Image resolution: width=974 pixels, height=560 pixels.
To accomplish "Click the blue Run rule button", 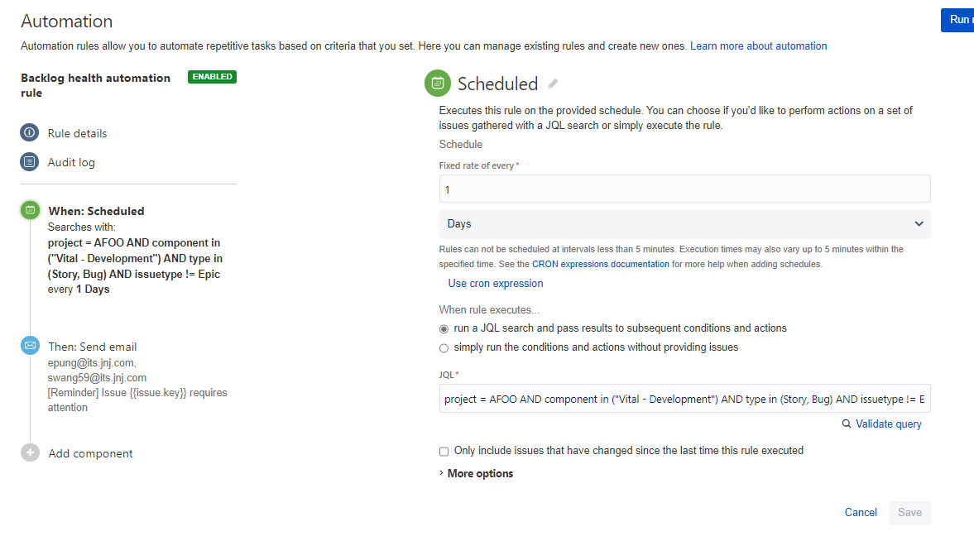I will pos(957,20).
